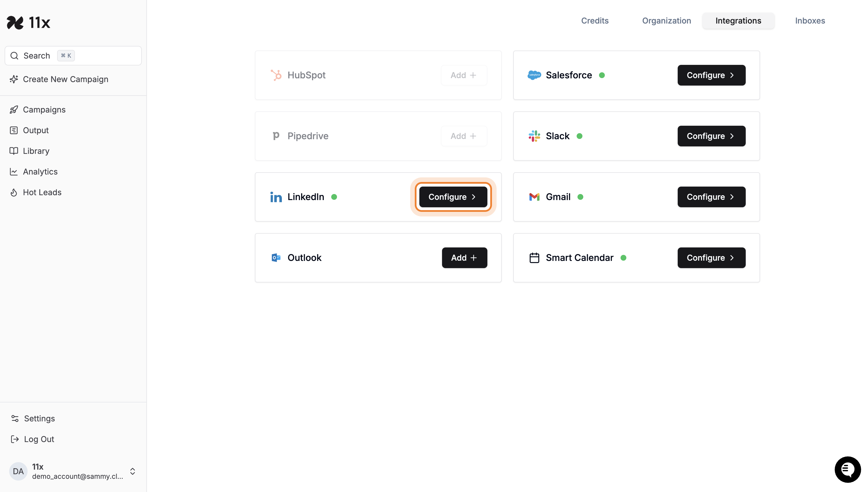
Task: Click the DA account avatar
Action: (18, 471)
